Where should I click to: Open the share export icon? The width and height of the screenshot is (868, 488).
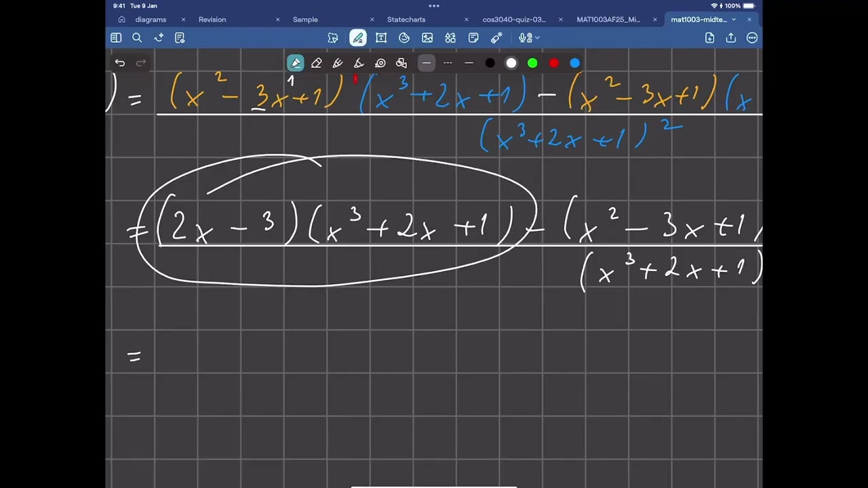731,38
